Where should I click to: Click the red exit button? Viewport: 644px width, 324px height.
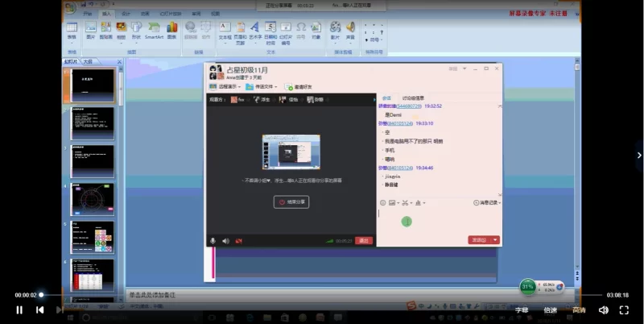point(364,240)
